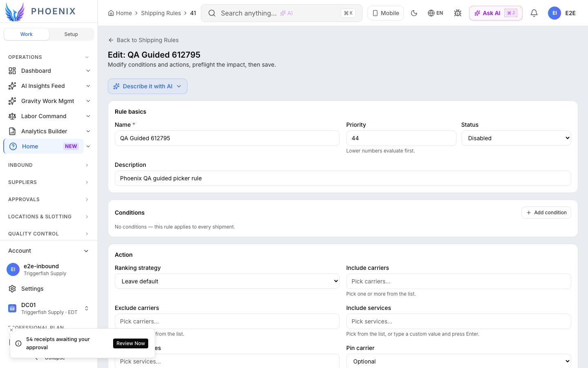Screen dimensions: 588x368
Task: Click Include carriers picker field
Action: coord(459,281)
